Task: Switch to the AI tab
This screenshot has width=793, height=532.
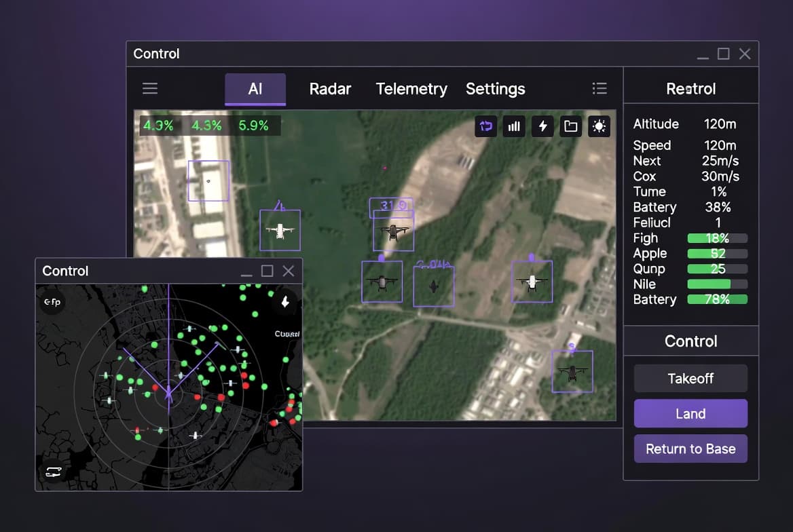Action: (x=255, y=89)
